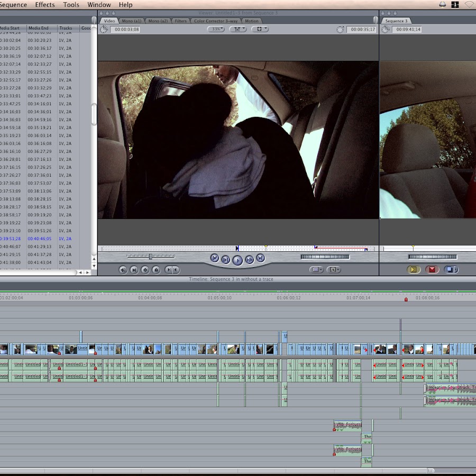Select upper Vfib Percuss audio clip in Timeline
476x476 pixels.
348,425
